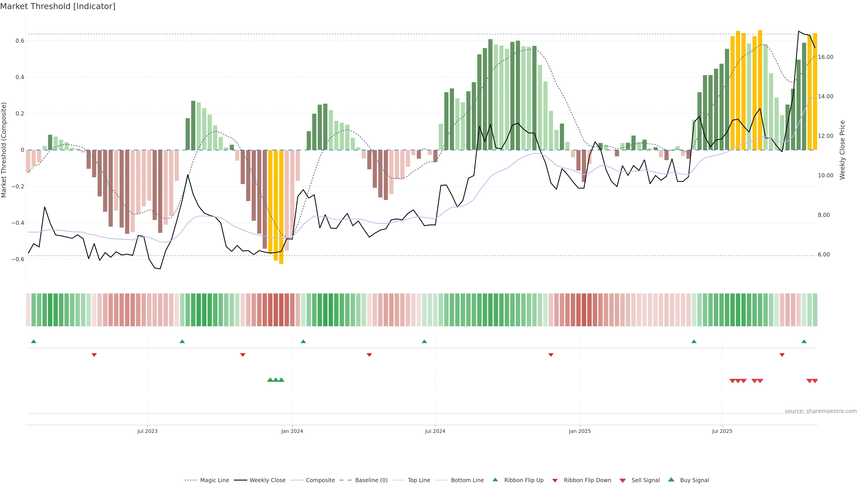Click the ribbon flip up marker near Jan 2024
The image size is (868, 488).
(303, 342)
